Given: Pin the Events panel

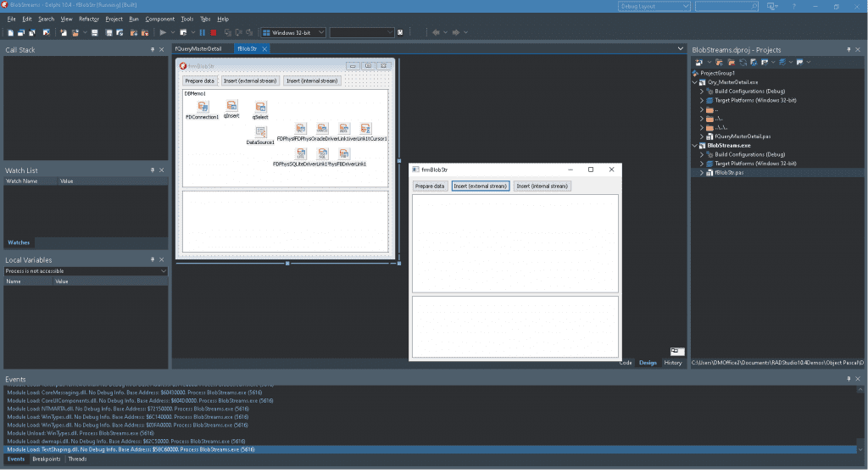Looking at the screenshot, I should click(849, 379).
